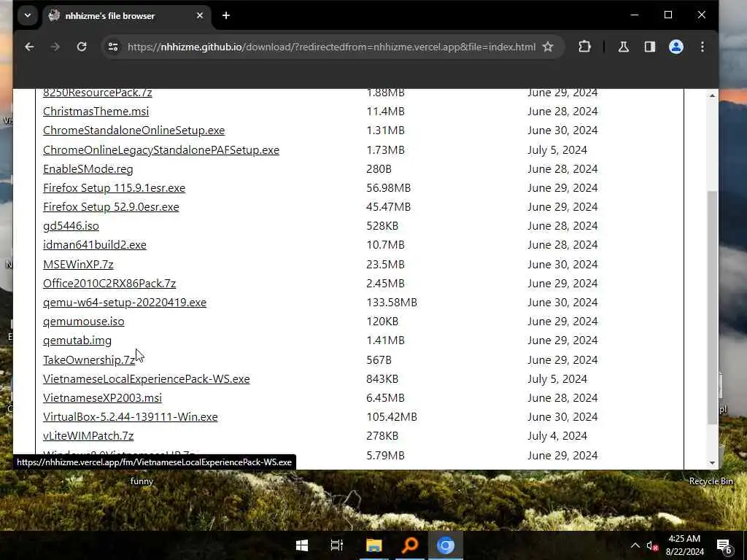
Task: Click Firefox Setup 52.9.0esr.exe link
Action: pyautogui.click(x=111, y=207)
